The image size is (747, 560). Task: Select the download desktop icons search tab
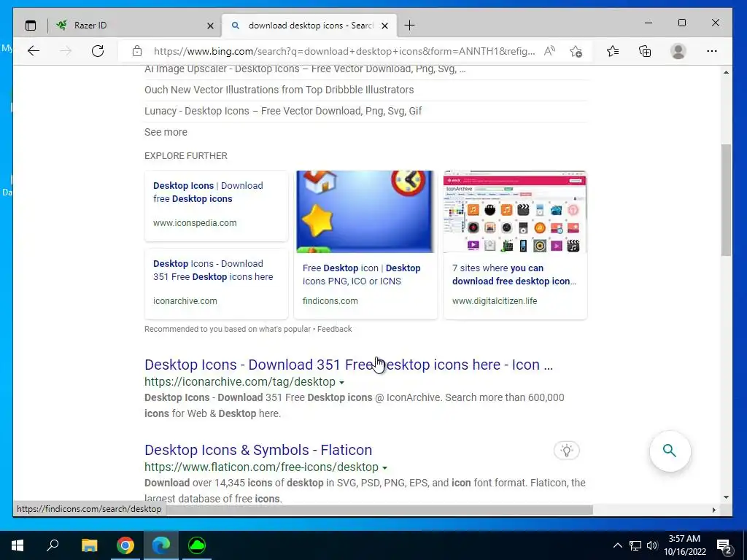click(309, 26)
